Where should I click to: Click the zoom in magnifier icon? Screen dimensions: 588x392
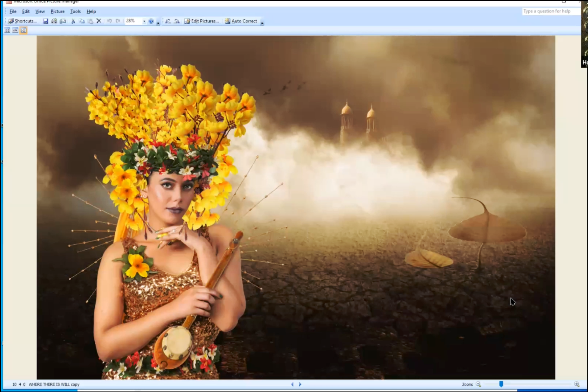[x=577, y=384]
